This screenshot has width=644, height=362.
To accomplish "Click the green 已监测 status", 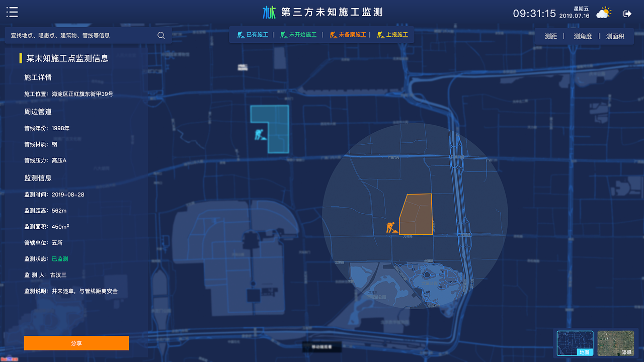I will pyautogui.click(x=60, y=259).
